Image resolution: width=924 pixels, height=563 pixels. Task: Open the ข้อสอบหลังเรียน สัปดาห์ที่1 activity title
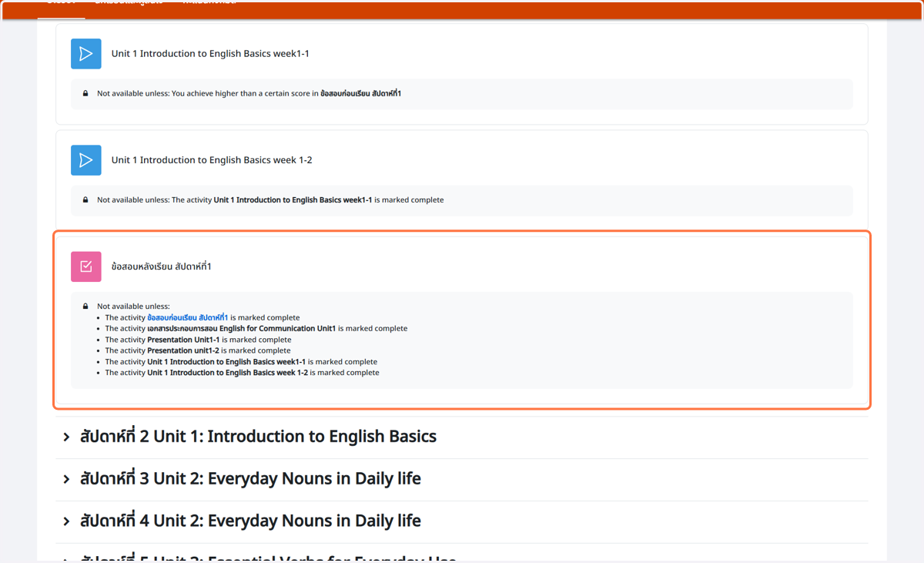click(161, 266)
